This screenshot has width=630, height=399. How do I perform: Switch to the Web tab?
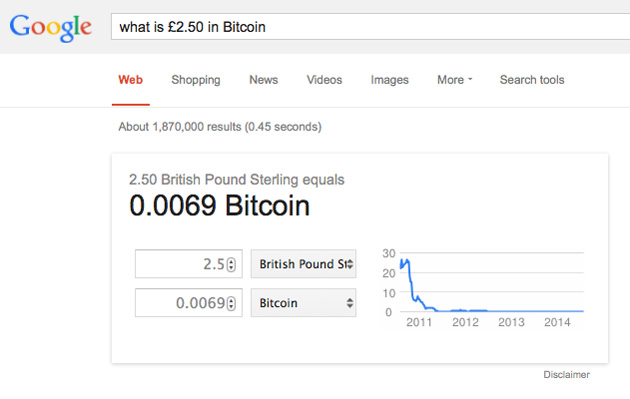pos(130,80)
